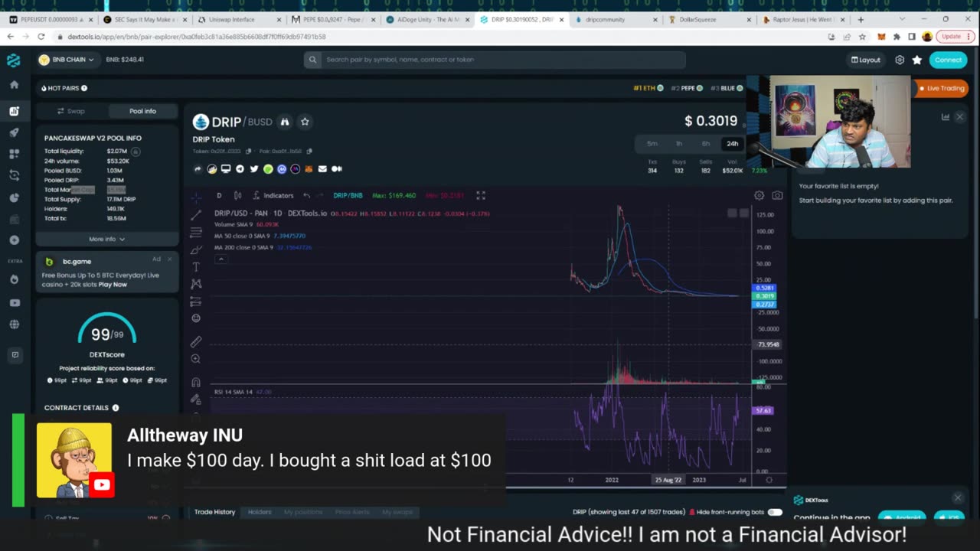This screenshot has width=980, height=551.
Task: Open the Trade History tab
Action: click(x=214, y=512)
